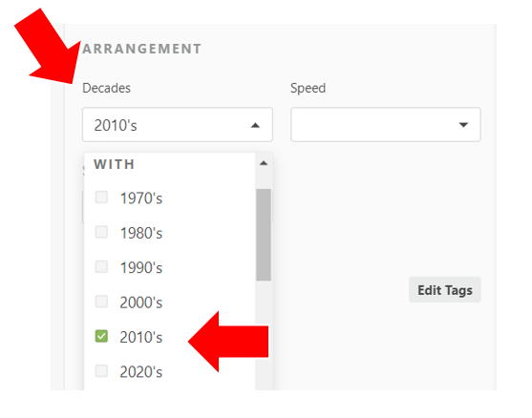This screenshot has height=418, width=532.
Task: Click the ARRANGEMENT section heading
Action: [x=142, y=49]
